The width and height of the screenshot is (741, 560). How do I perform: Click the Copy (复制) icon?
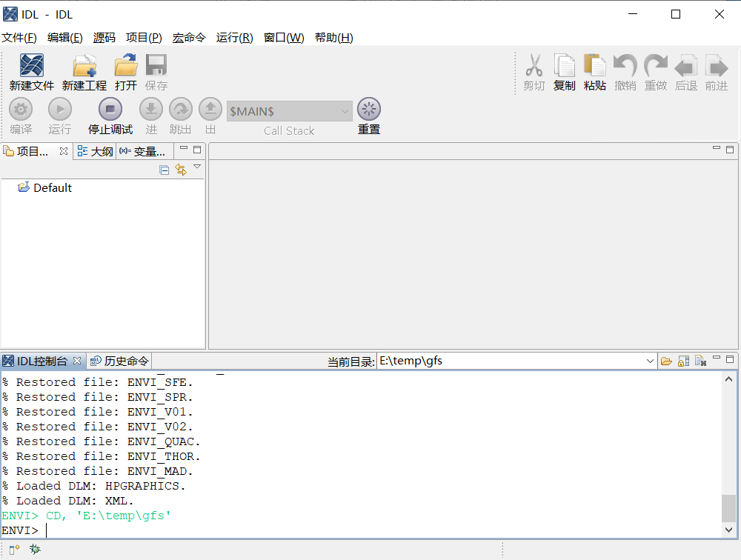(x=564, y=65)
